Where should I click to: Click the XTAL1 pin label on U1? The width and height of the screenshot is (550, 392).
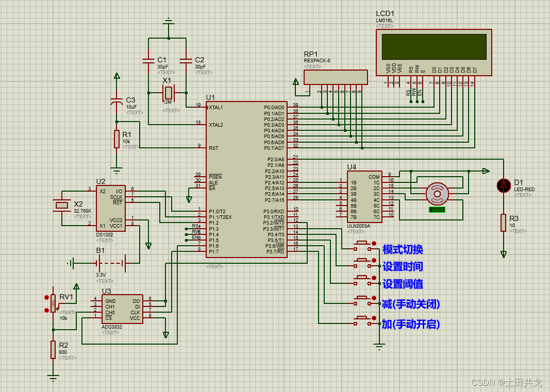(215, 107)
